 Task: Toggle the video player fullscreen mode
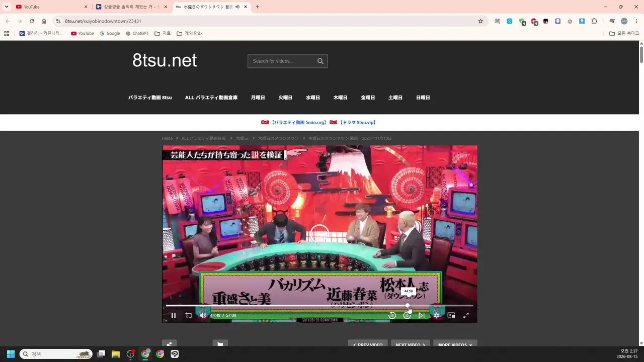point(466,315)
